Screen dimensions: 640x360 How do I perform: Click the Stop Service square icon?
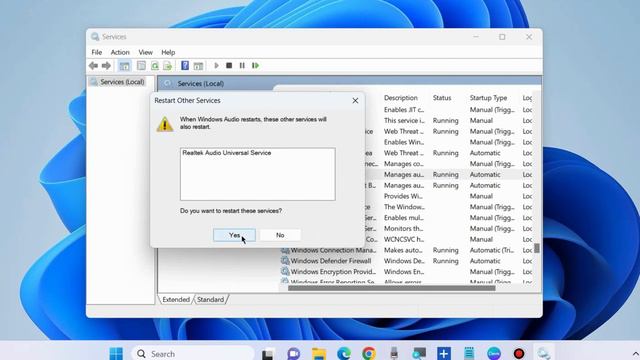[229, 66]
